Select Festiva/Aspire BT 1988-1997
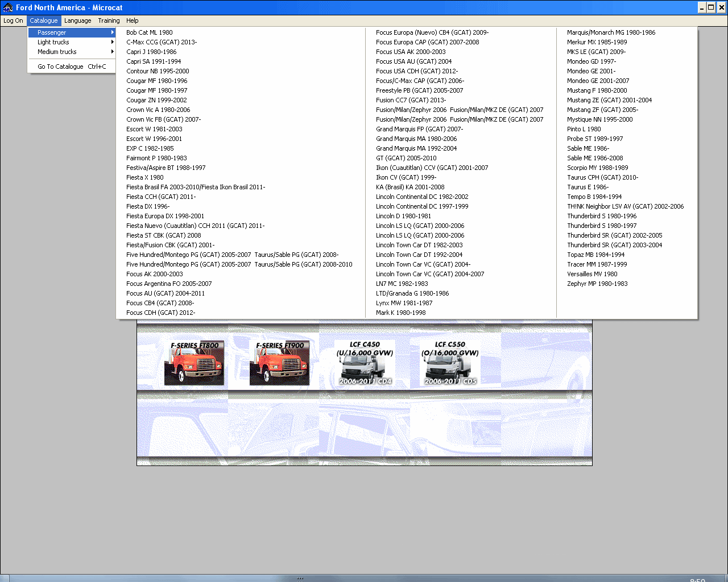The height and width of the screenshot is (582, 728). [x=166, y=168]
